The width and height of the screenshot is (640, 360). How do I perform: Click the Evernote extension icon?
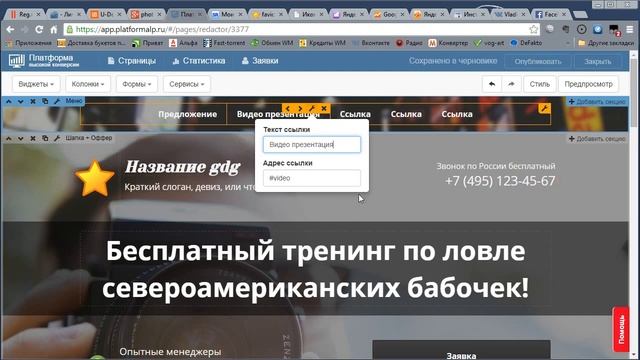(566, 29)
